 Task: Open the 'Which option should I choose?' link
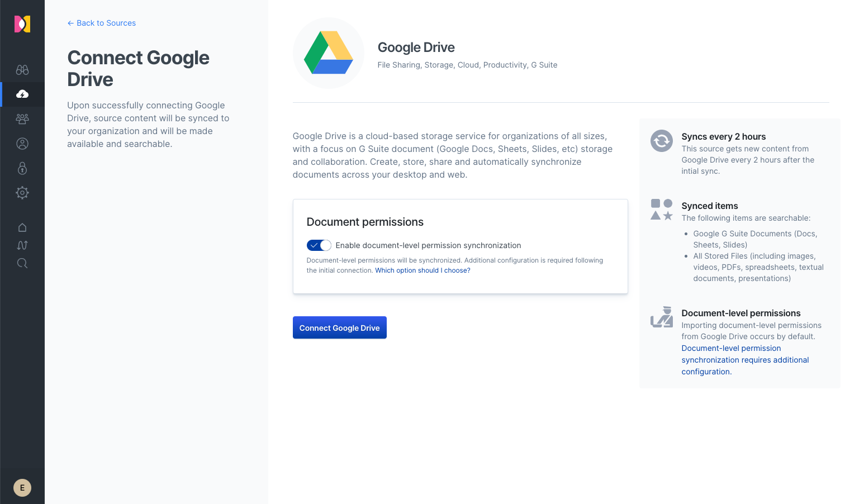[x=422, y=270]
